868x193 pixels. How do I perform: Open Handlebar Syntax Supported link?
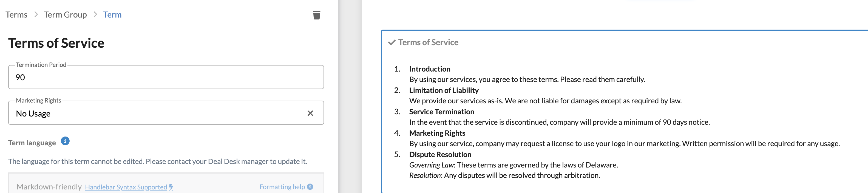[x=126, y=187]
